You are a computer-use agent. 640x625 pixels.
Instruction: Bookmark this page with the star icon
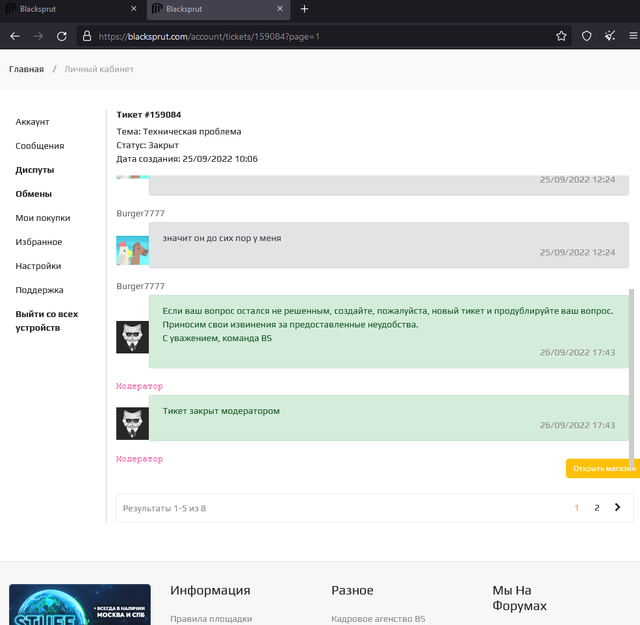tap(561, 36)
